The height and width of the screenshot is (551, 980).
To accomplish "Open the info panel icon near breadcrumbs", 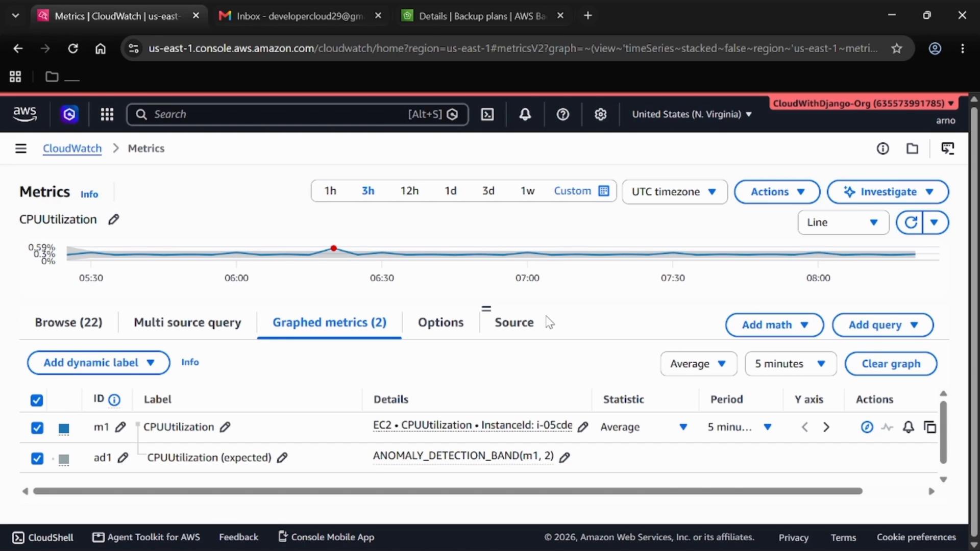I will [x=883, y=148].
